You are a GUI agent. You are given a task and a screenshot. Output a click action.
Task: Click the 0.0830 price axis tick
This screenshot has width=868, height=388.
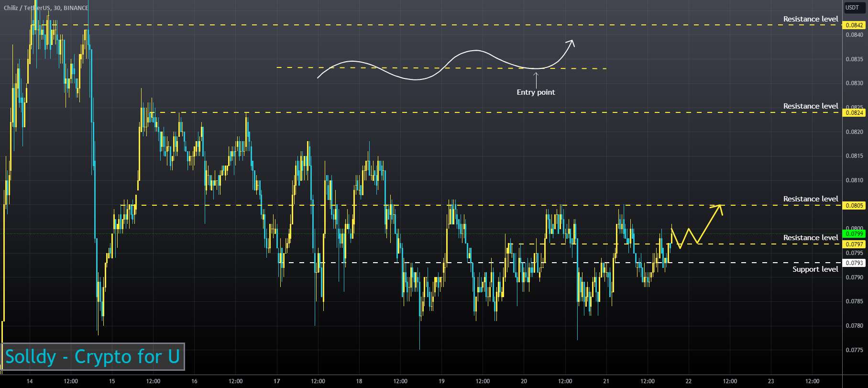[854, 83]
